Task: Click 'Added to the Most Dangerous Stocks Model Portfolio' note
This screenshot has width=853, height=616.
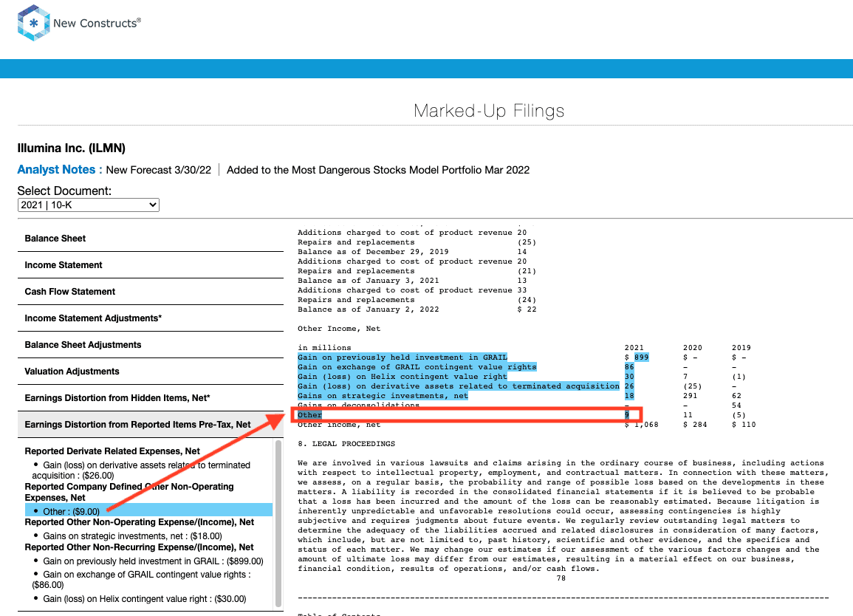Action: [x=378, y=170]
